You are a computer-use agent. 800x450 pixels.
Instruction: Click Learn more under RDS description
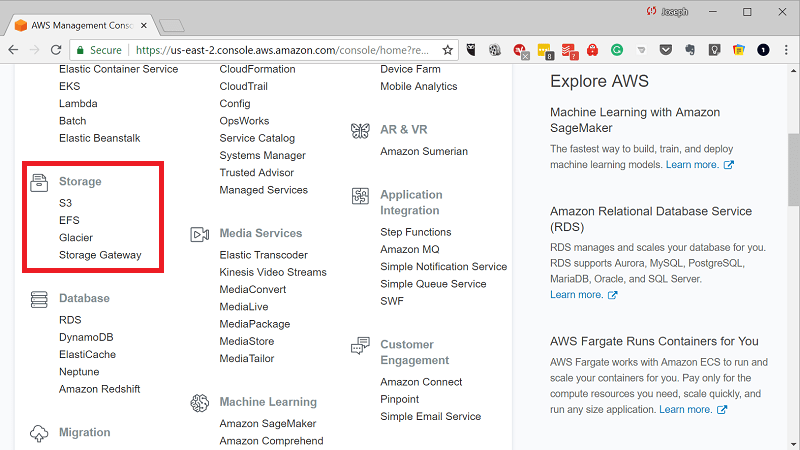[577, 295]
